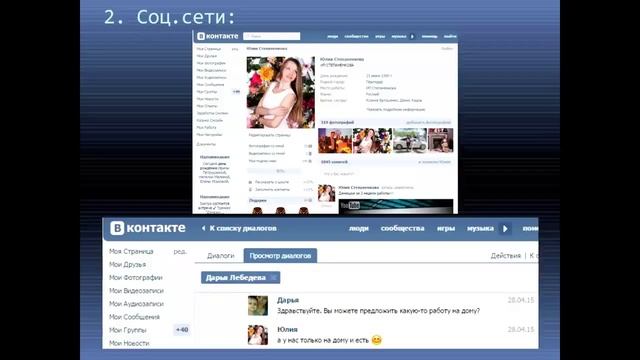Open музыка on the profile page header
This screenshot has width=640, height=360.
399,36
